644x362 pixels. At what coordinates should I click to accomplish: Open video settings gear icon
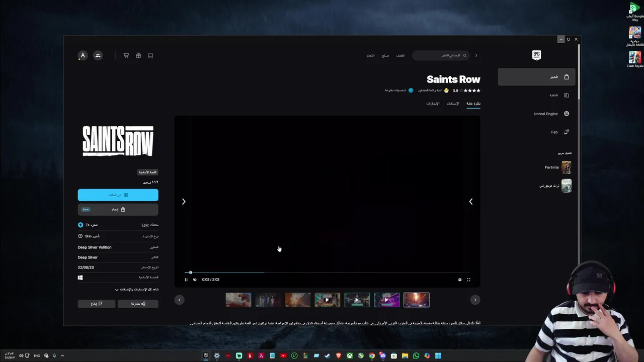460,280
